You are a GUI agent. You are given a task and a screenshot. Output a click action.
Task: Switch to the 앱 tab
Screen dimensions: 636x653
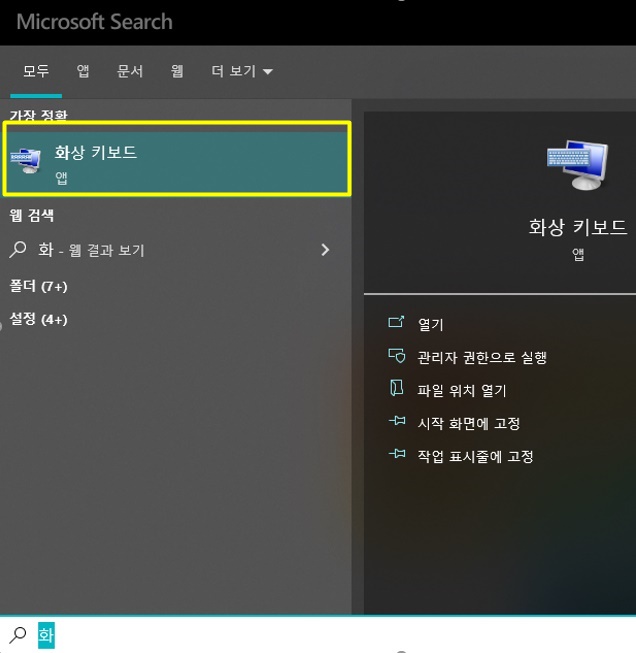(x=83, y=71)
